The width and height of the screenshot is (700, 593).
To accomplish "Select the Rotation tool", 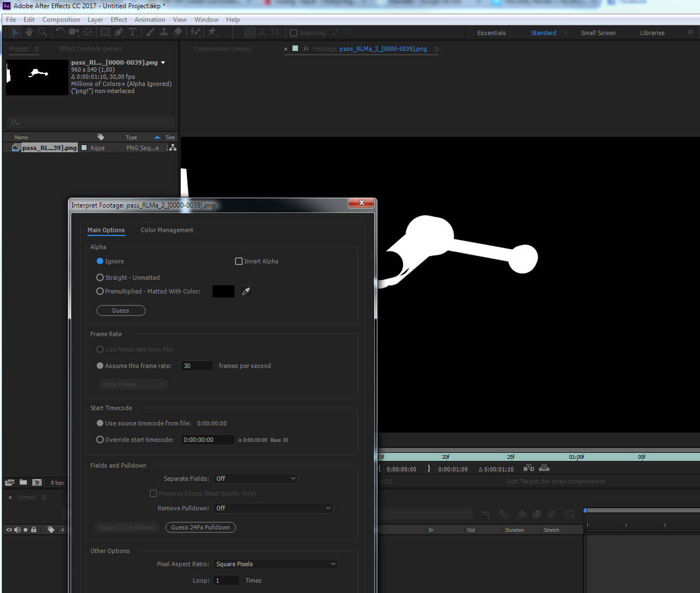I will tap(60, 32).
